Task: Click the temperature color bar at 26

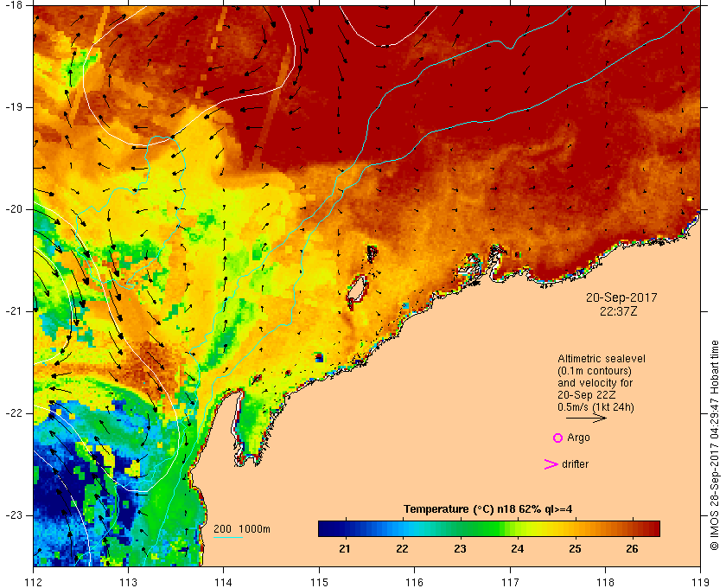Action: (x=632, y=528)
